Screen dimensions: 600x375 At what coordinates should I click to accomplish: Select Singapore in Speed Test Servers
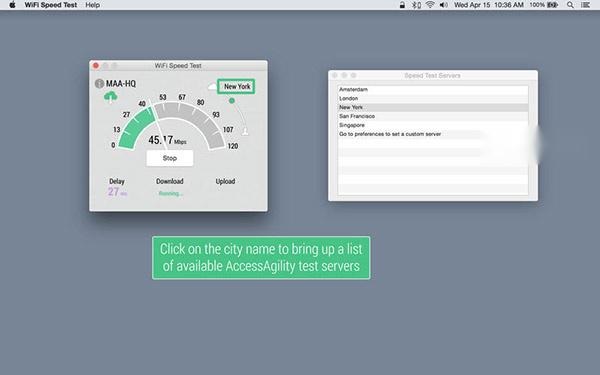(433, 125)
